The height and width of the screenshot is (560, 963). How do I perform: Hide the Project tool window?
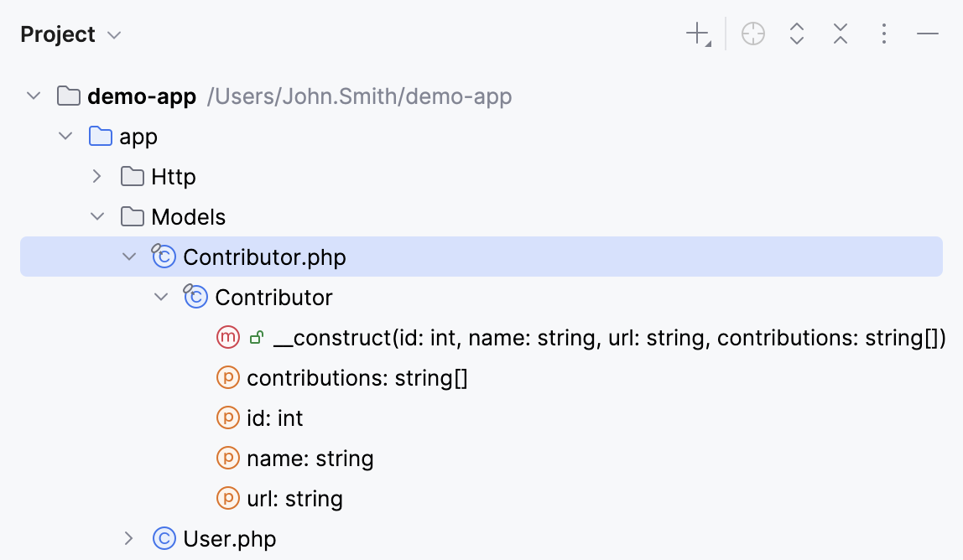[x=927, y=34]
